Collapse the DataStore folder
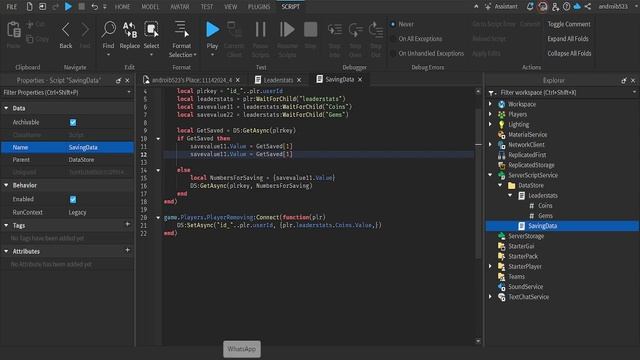The height and width of the screenshot is (360, 640). [500, 185]
